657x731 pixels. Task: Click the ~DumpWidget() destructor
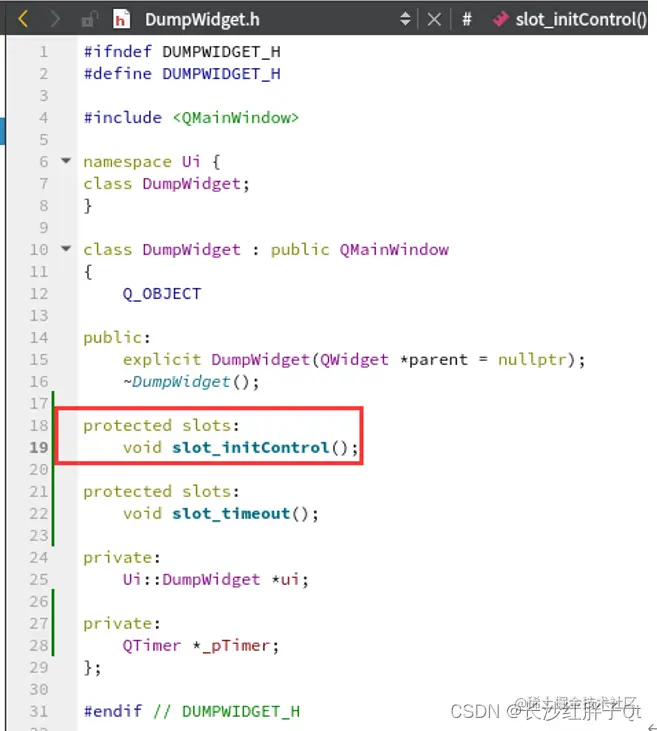coord(191,381)
